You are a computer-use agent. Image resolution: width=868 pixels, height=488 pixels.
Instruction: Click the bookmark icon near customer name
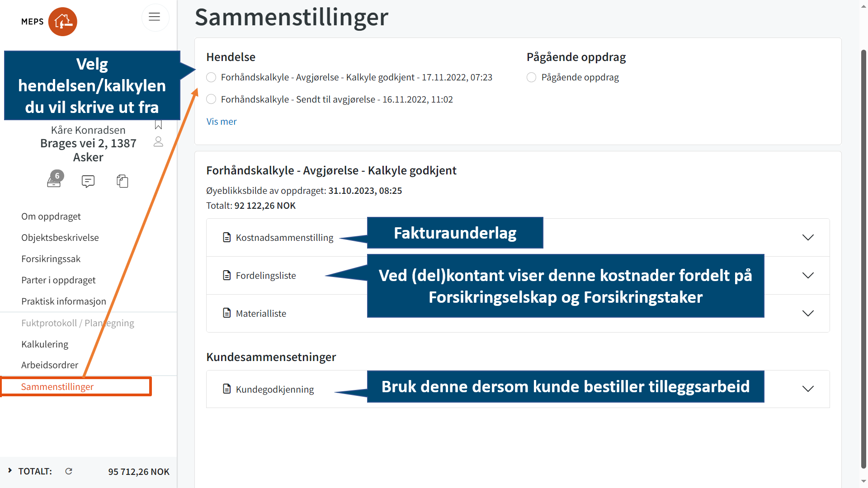tap(158, 125)
